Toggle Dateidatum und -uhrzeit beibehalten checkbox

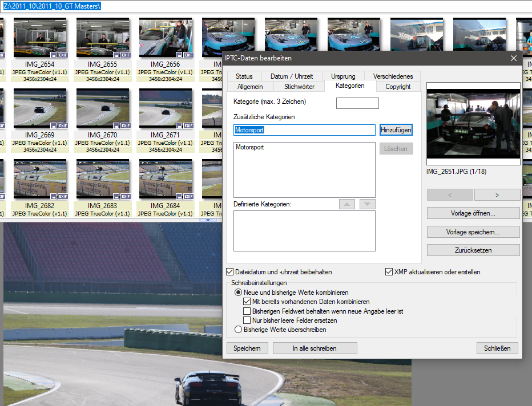(x=231, y=272)
